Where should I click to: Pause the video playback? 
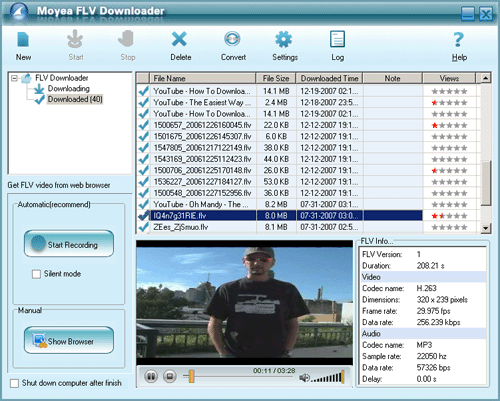[151, 377]
